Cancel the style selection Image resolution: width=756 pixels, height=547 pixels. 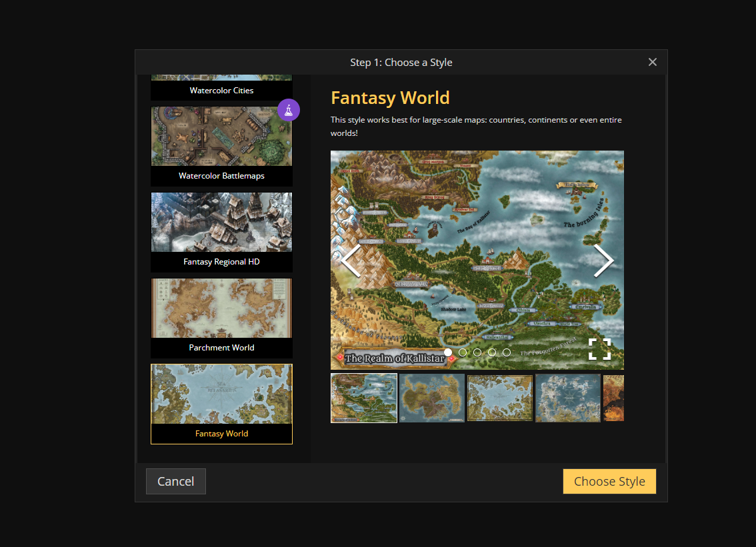175,481
